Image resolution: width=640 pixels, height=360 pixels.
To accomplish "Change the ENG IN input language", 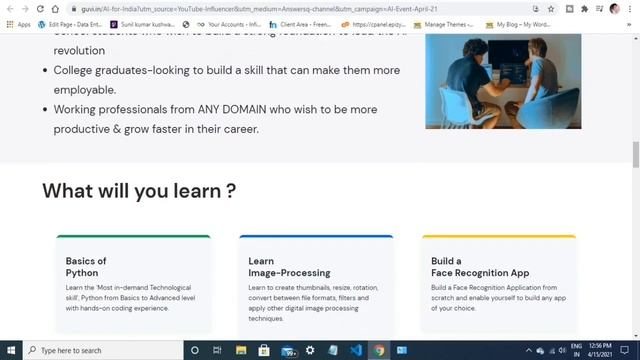I will (x=576, y=350).
